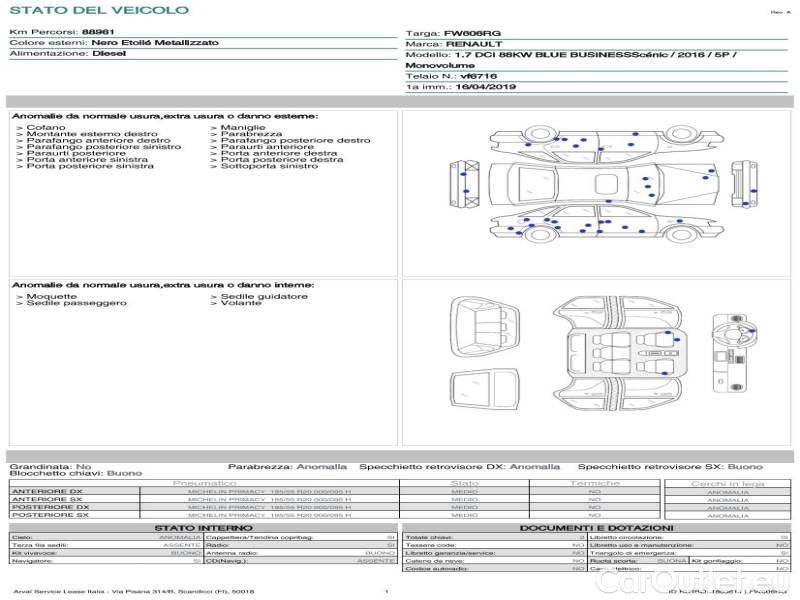Screen dimensions: 800x600
Task: Click the Pneumatico column header
Action: tap(204, 483)
